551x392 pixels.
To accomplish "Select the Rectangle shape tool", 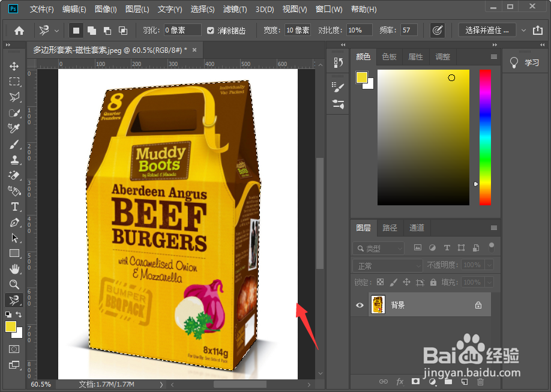I will pos(14,253).
